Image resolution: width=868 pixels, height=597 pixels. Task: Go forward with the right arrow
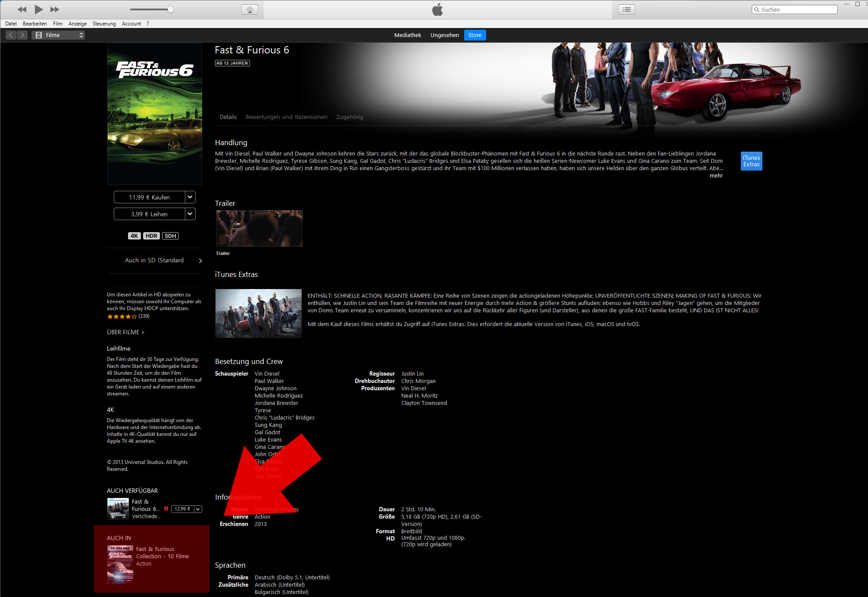click(x=23, y=35)
